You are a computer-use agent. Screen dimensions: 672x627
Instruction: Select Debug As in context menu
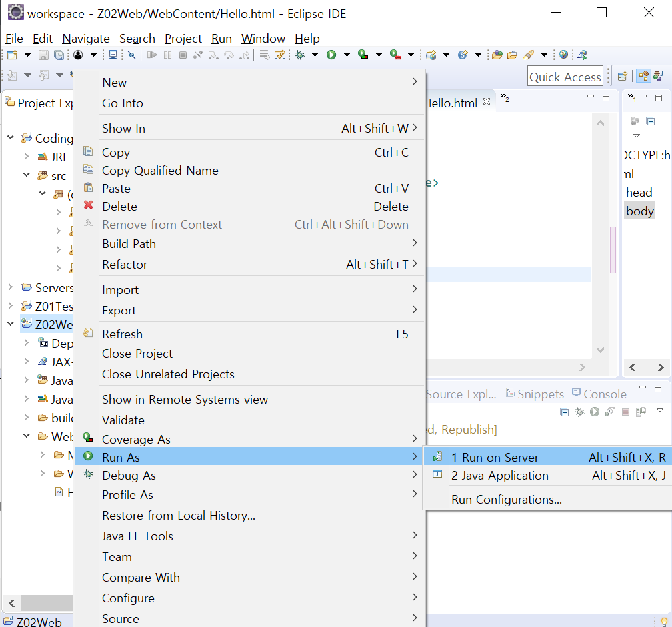(250, 476)
